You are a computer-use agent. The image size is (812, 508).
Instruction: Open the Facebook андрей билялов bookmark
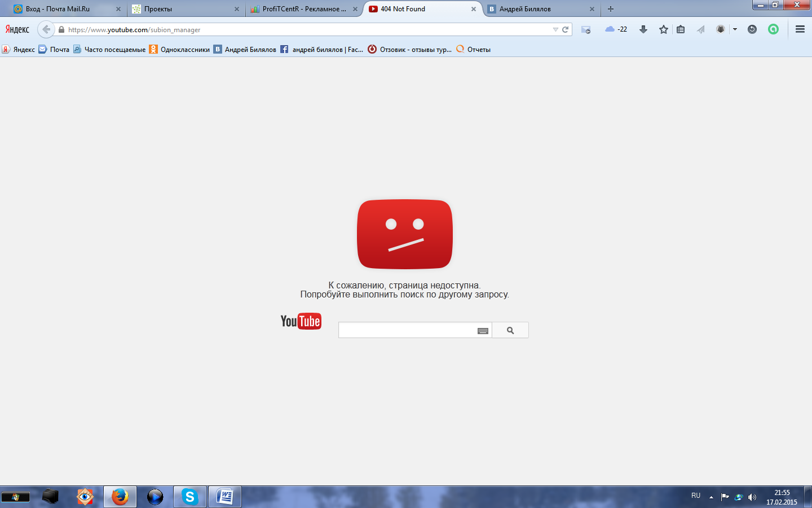[x=322, y=50]
